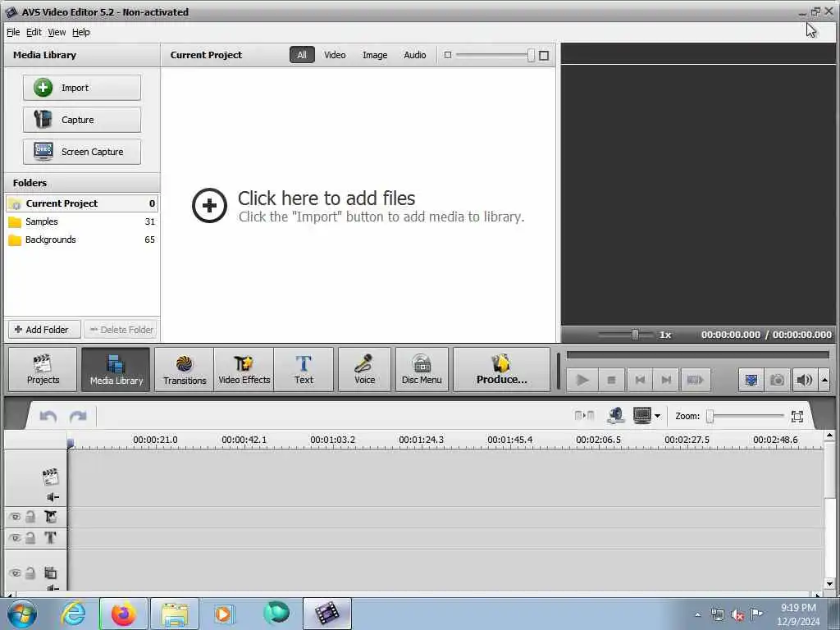Adjust playback speed slider
Viewport: 840px width, 630px height.
click(x=635, y=335)
